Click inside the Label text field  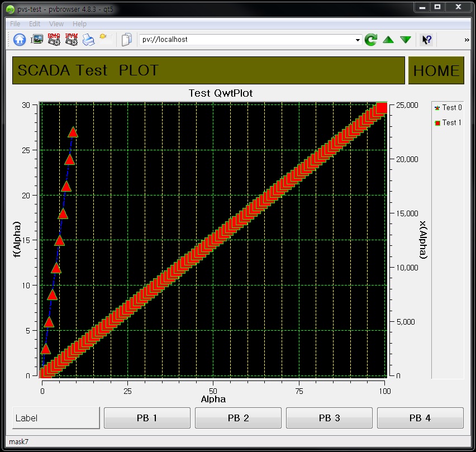point(55,417)
